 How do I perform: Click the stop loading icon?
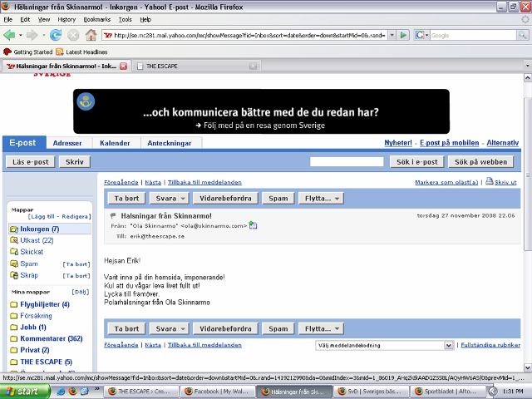73,35
